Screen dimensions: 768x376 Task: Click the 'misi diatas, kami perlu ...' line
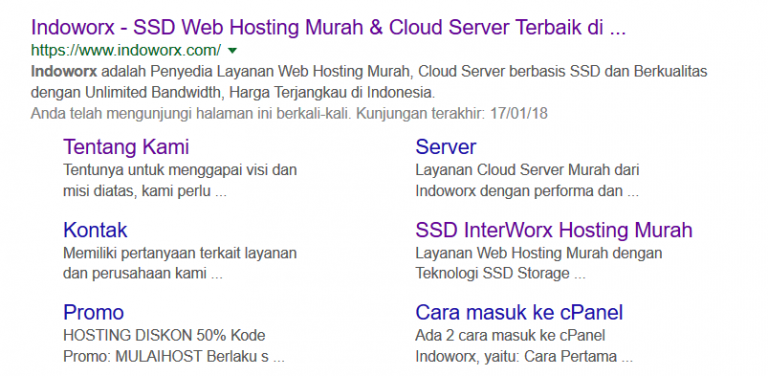click(145, 191)
